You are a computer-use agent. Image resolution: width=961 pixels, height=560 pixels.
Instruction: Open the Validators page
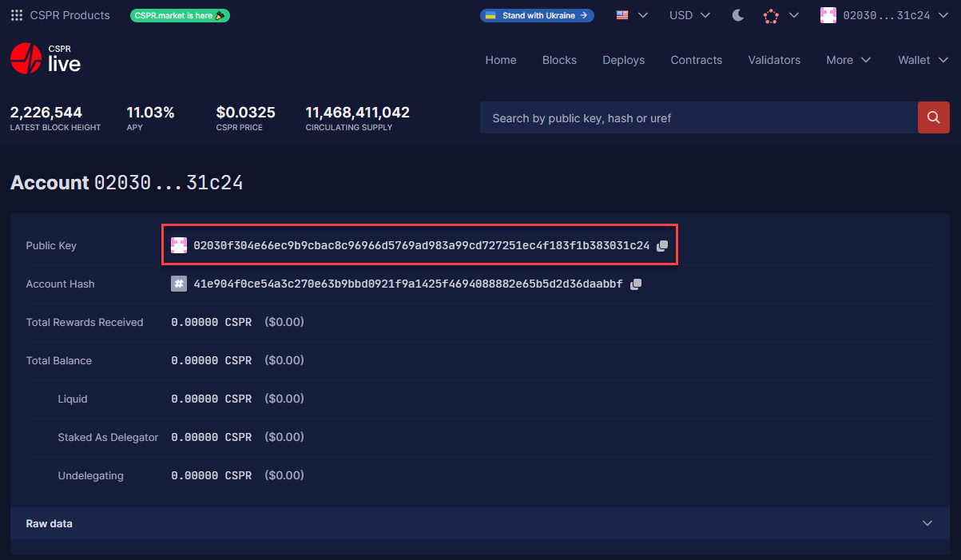774,60
